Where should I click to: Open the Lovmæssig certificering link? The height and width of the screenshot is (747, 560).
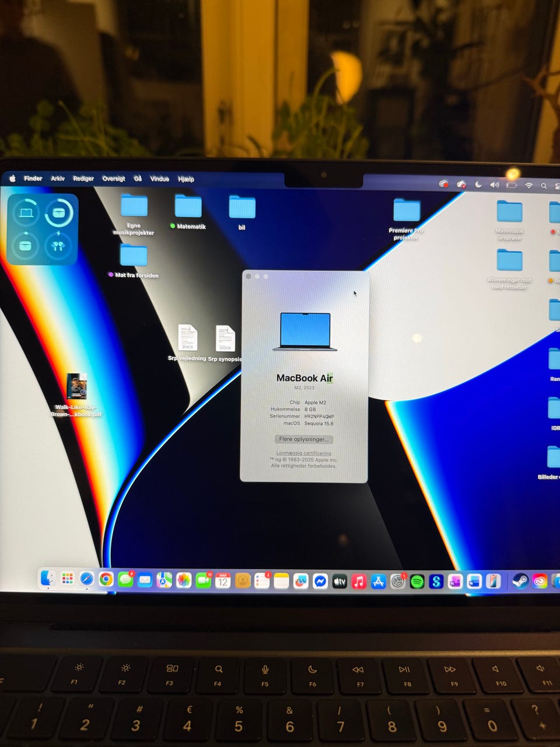coord(304,453)
